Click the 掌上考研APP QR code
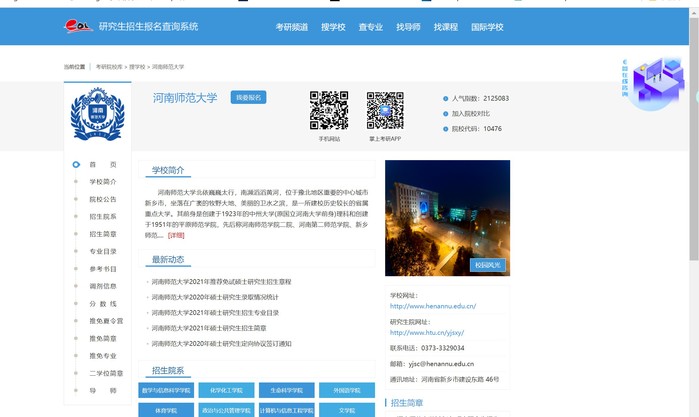This screenshot has height=417, width=699. click(x=385, y=111)
